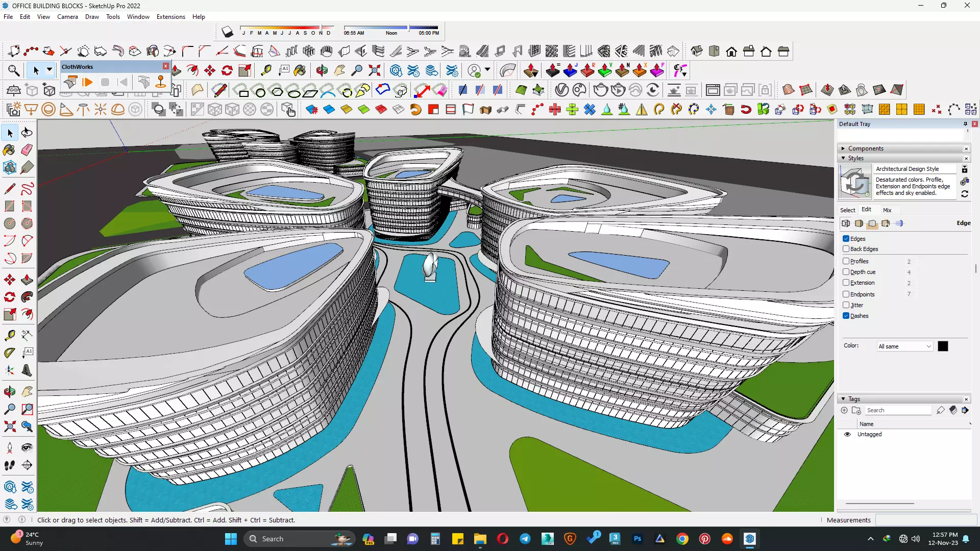Image resolution: width=980 pixels, height=551 pixels.
Task: Click the black edge color swatch
Action: 943,346
